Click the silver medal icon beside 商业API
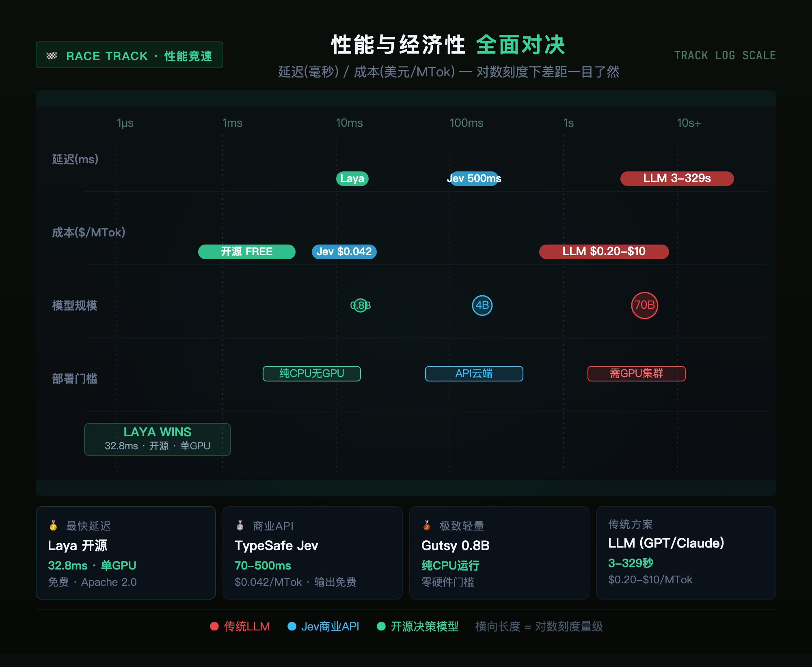This screenshot has width=812, height=667. (x=240, y=526)
